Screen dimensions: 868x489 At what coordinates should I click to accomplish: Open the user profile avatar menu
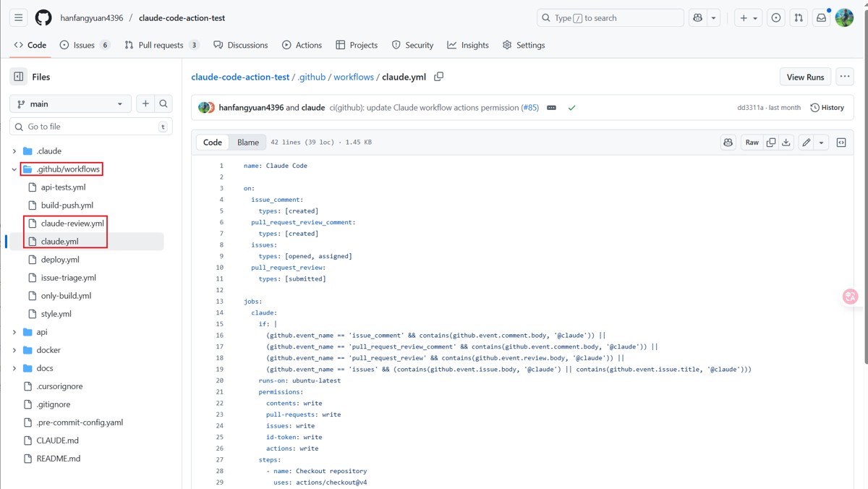pos(845,17)
